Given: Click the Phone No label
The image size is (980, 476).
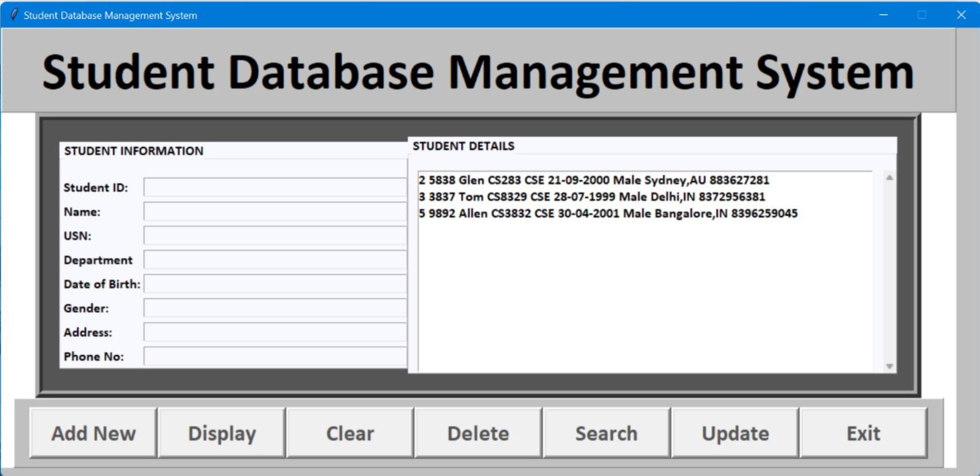Looking at the screenshot, I should 94,356.
